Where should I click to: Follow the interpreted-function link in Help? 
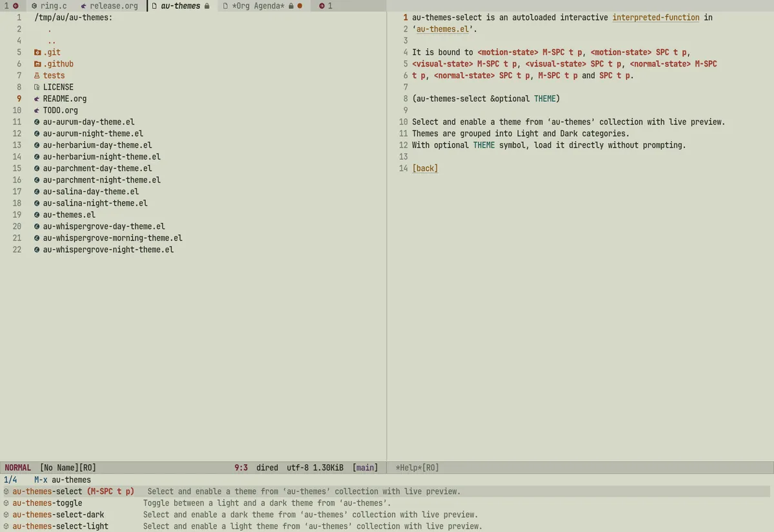(655, 17)
